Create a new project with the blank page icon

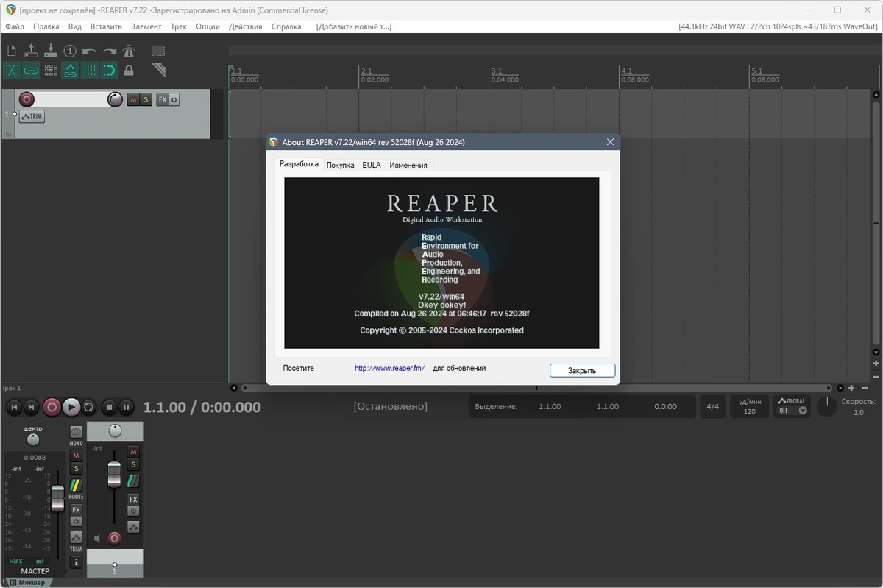(x=11, y=51)
